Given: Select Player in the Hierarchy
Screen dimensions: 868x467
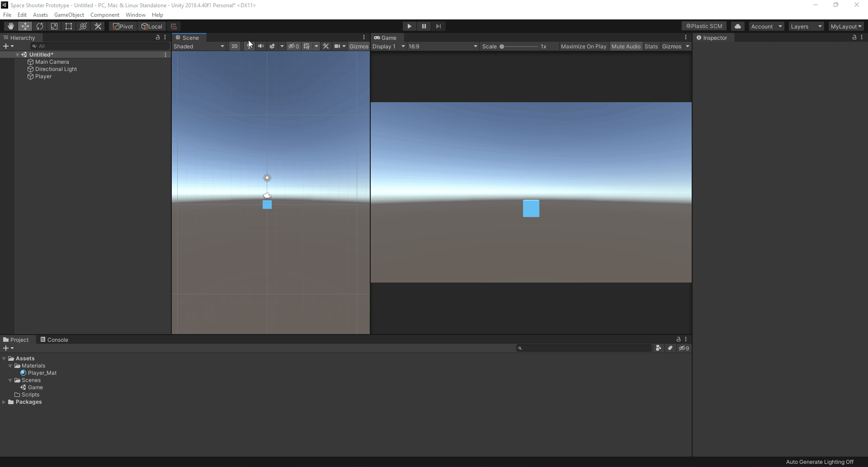Looking at the screenshot, I should click(x=43, y=76).
